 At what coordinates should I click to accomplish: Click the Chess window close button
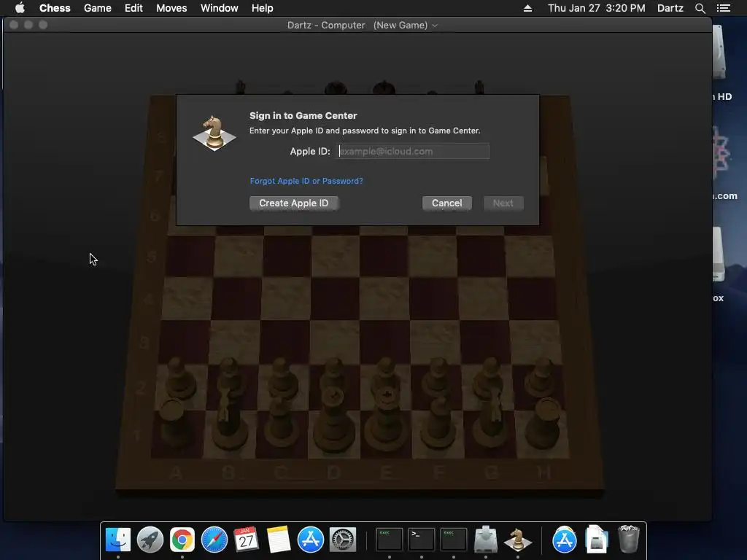(x=14, y=25)
